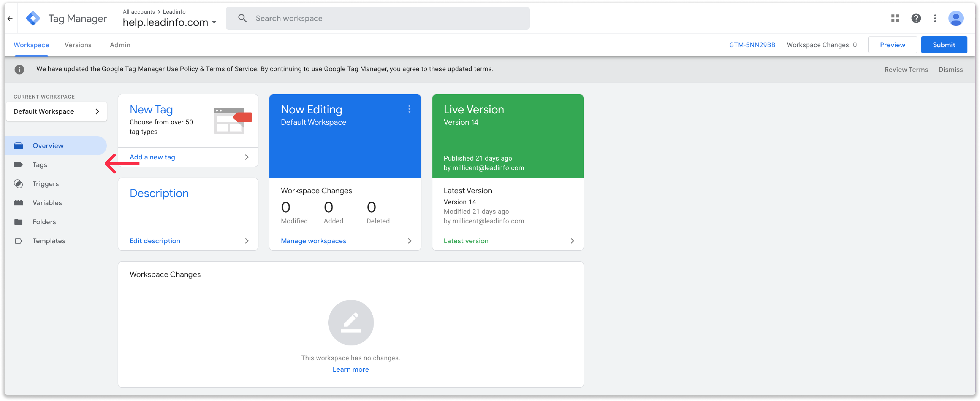Click the Folders icon in sidebar
Viewport: 980px width, 401px height.
tap(18, 222)
